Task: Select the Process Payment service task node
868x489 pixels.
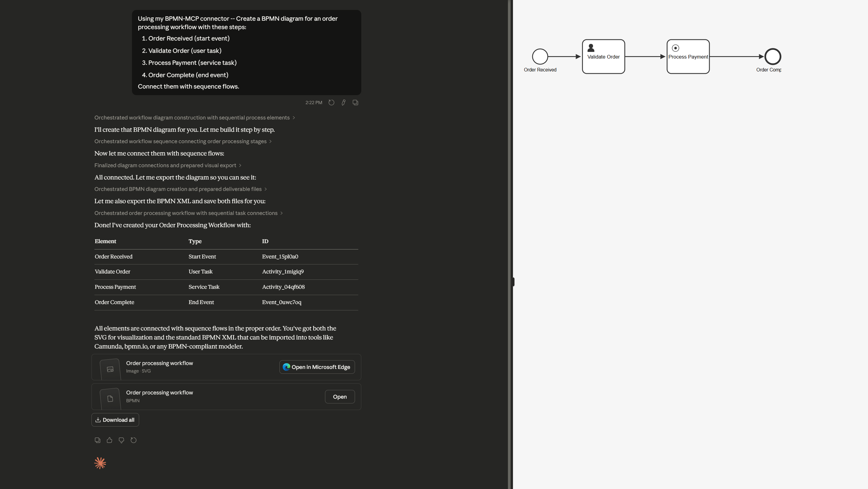Action: point(688,57)
